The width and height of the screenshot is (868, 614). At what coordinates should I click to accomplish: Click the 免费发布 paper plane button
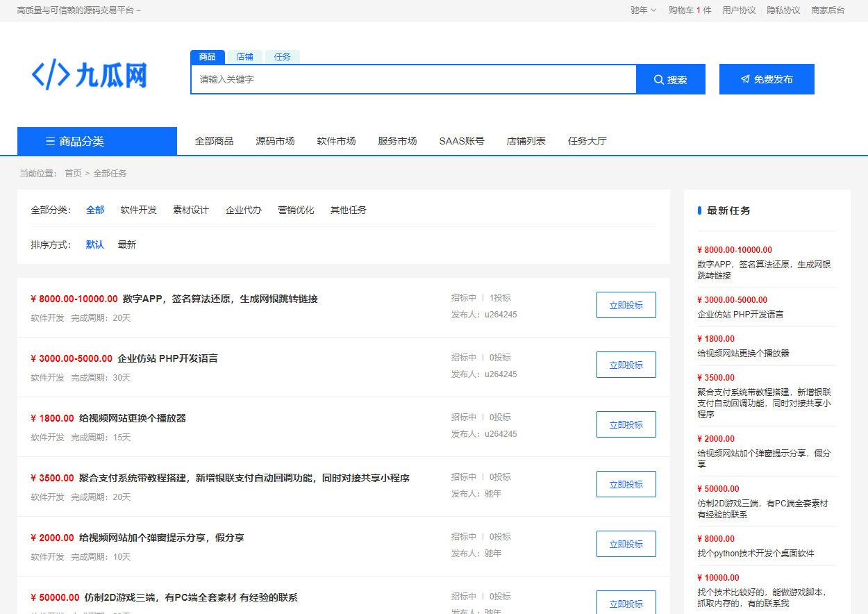click(x=766, y=79)
